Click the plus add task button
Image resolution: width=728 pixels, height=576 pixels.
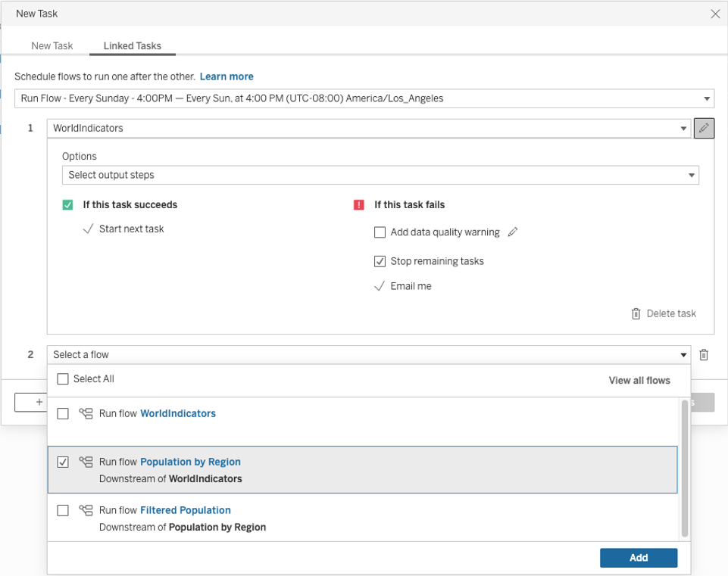pos(30,402)
